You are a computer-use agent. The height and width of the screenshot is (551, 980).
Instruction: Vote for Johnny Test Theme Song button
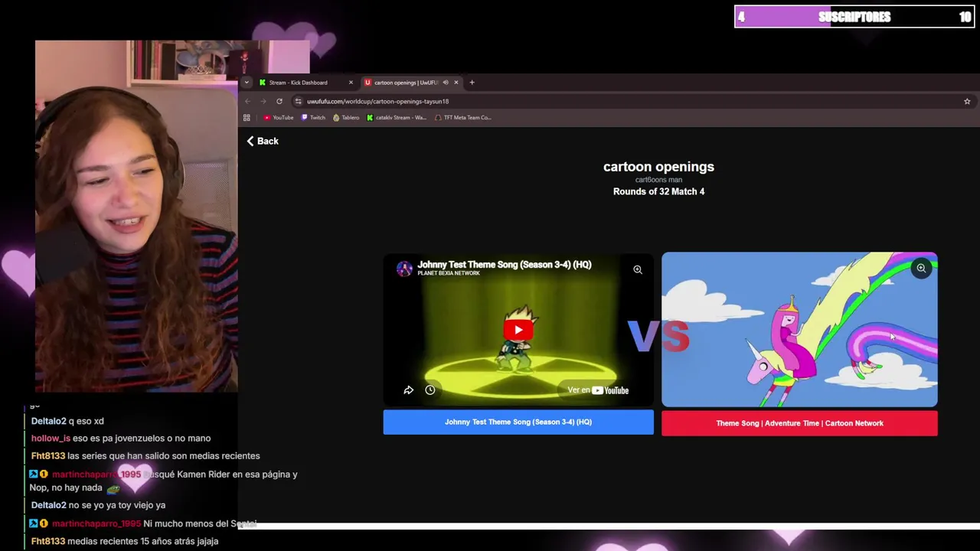518,422
